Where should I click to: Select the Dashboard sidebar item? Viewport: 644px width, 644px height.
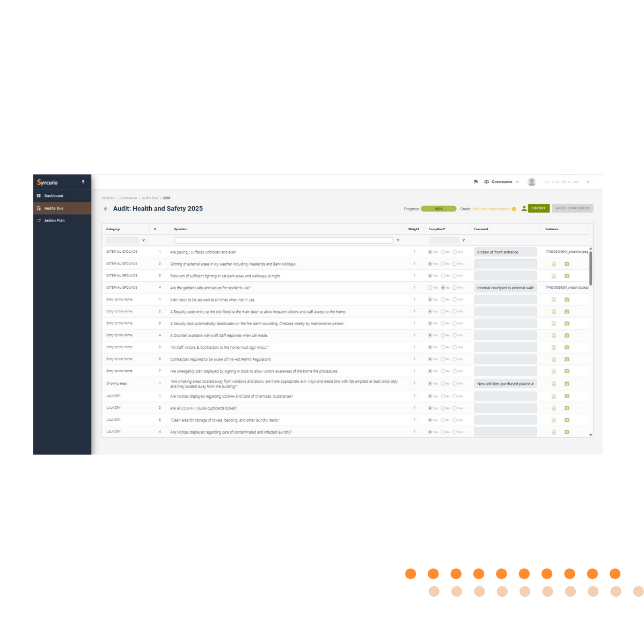53,195
